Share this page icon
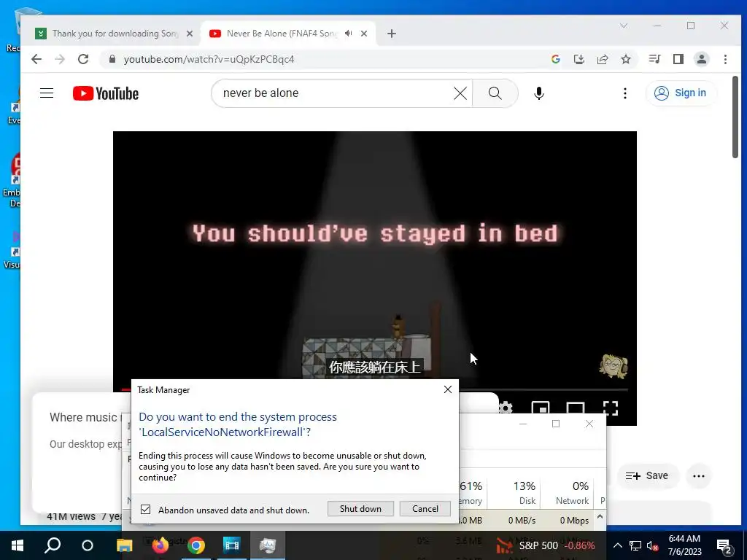This screenshot has height=560, width=747. 602,59
